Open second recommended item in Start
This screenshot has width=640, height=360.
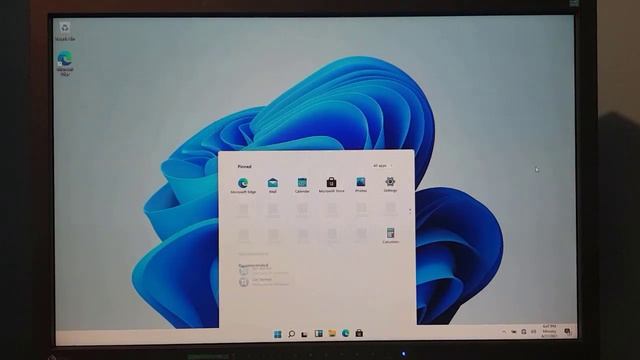(x=264, y=282)
